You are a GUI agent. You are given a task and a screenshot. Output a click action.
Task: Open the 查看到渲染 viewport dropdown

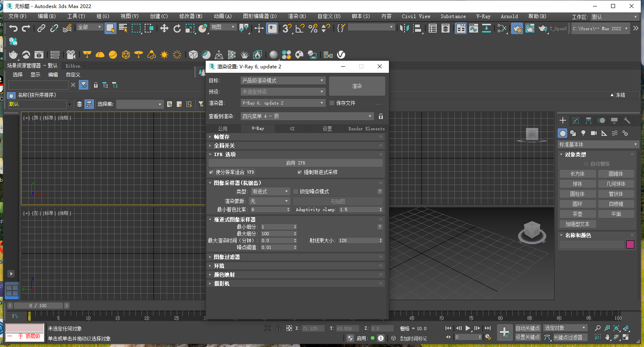(307, 116)
